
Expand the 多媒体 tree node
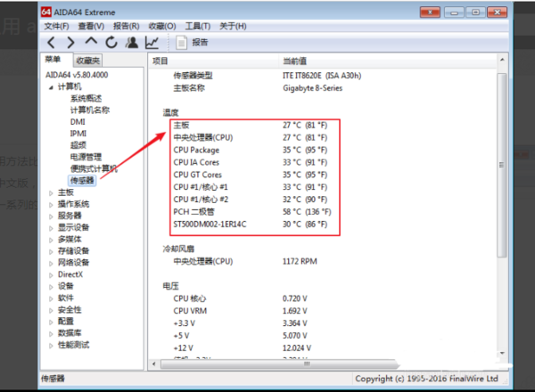pyautogui.click(x=51, y=240)
